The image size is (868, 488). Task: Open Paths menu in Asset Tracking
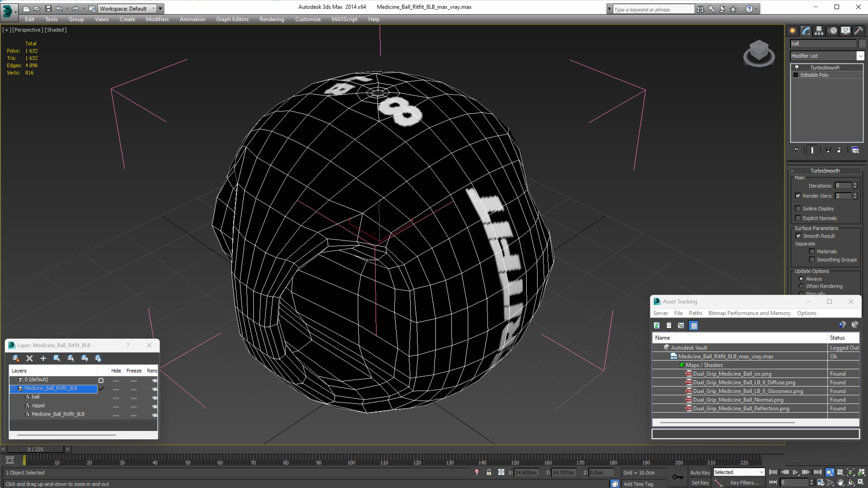pyautogui.click(x=695, y=313)
